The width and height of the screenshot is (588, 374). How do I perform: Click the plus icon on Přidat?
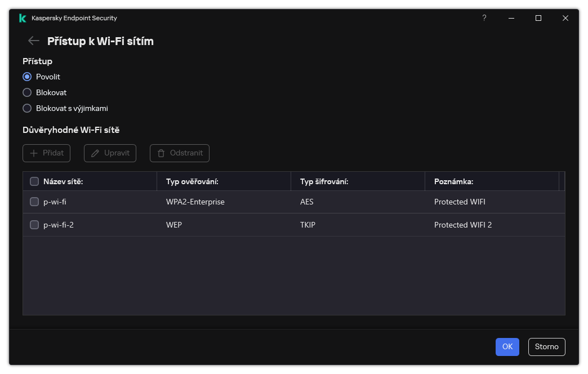34,153
